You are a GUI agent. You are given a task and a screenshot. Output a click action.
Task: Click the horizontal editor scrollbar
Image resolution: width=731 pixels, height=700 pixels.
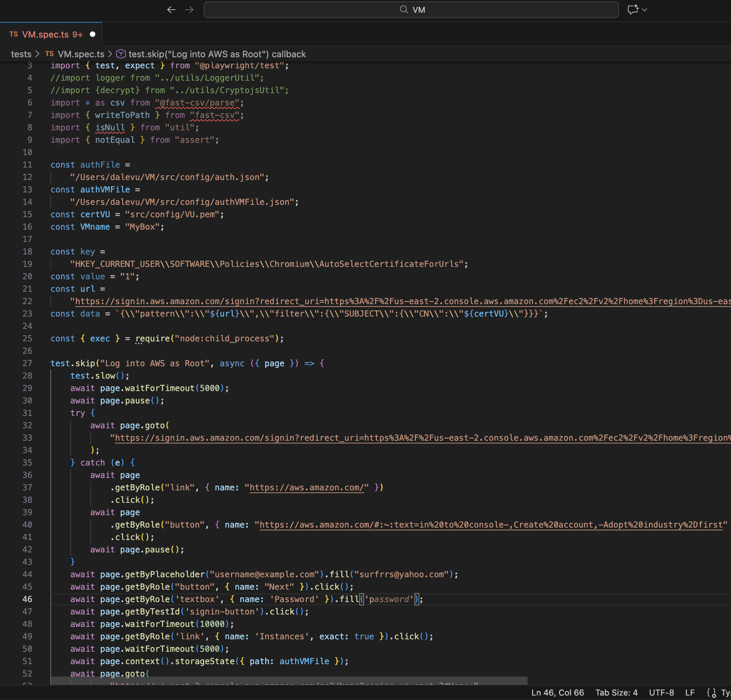point(289,681)
